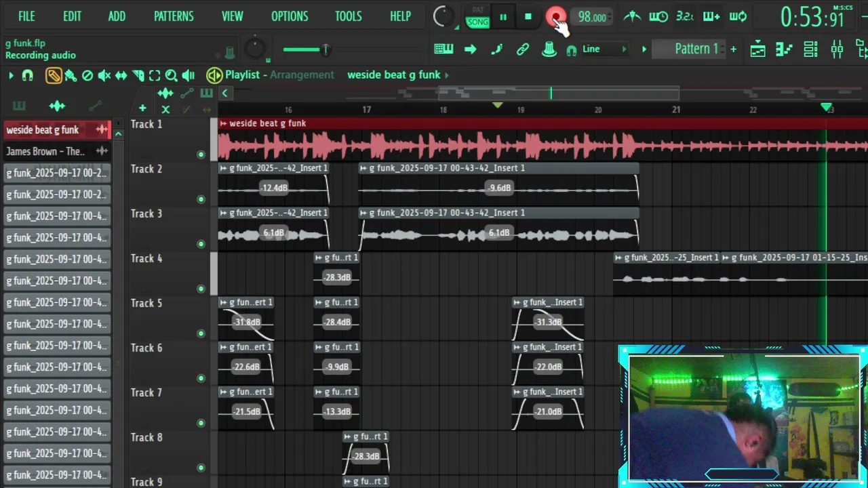Image resolution: width=868 pixels, height=488 pixels.
Task: Open the TOOLS menu
Action: 348,16
